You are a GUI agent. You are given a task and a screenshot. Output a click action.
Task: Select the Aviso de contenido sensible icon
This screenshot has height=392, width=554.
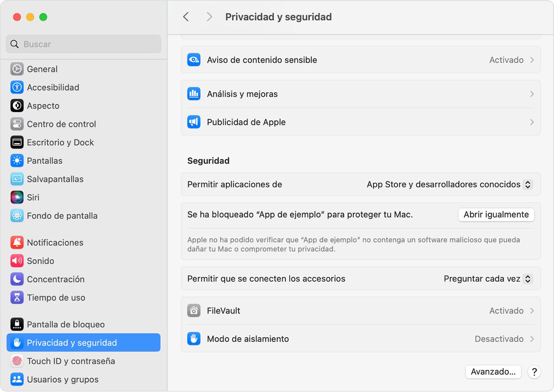tap(193, 60)
